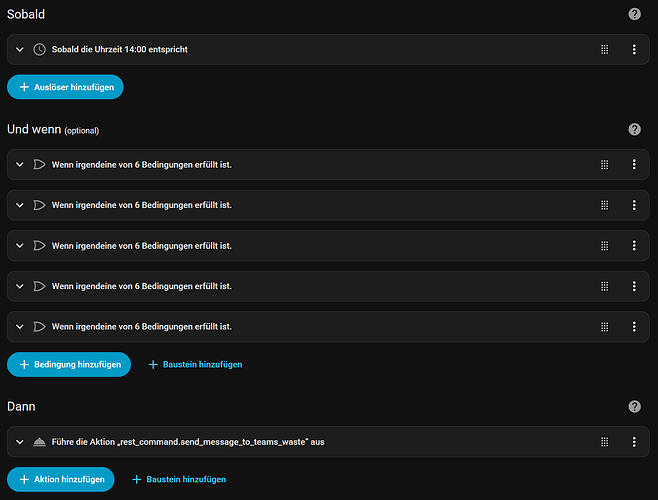
Task: Click the 'Bedingung hinzufügen' button
Action: point(69,364)
